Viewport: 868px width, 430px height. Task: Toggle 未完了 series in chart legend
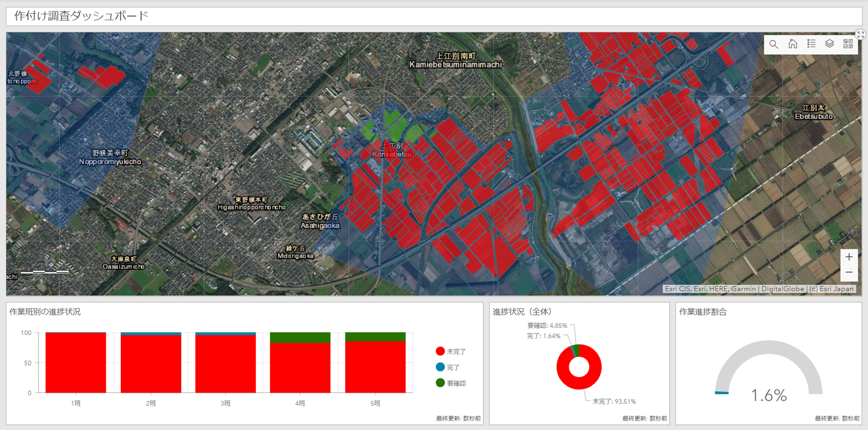click(451, 351)
